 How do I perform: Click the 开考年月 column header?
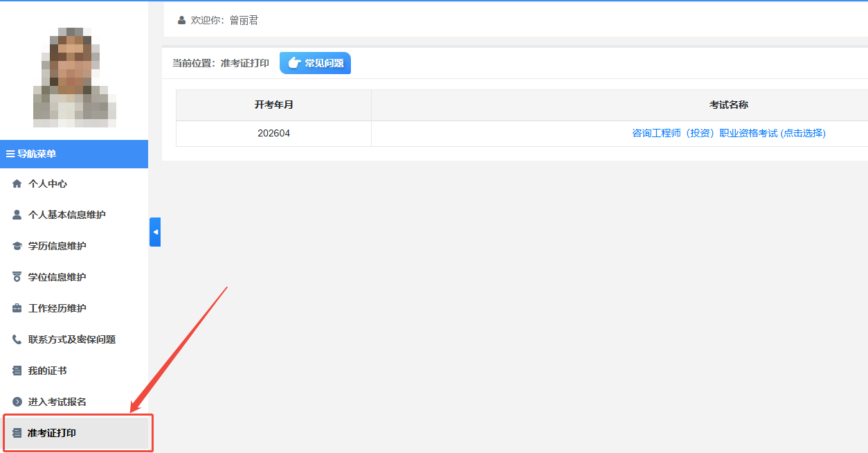[x=273, y=105]
